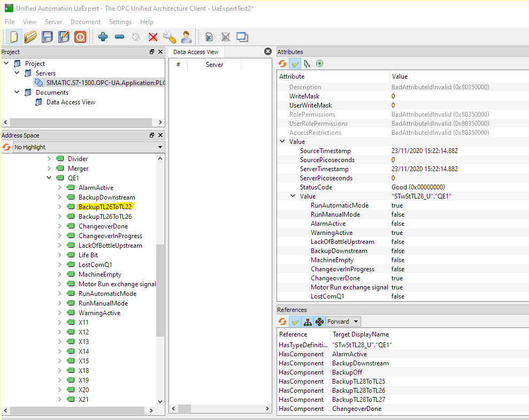Select the X18 node
The width and height of the screenshot is (529, 420).
pyautogui.click(x=83, y=370)
